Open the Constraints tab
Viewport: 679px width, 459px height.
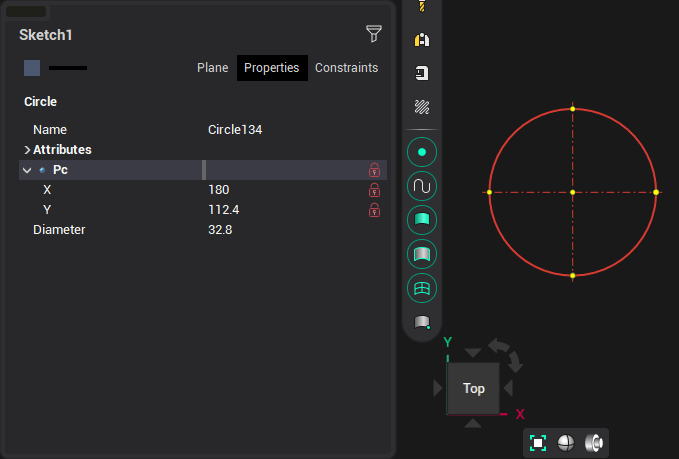click(x=346, y=68)
